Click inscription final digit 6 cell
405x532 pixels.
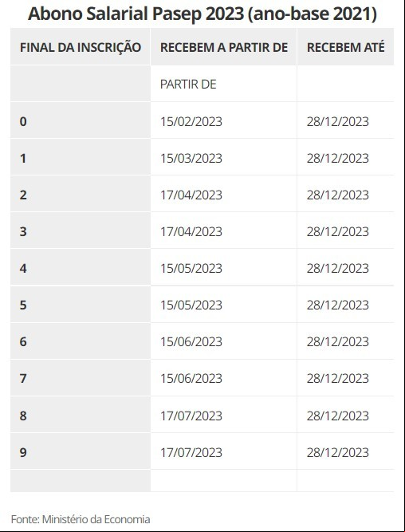(81, 341)
